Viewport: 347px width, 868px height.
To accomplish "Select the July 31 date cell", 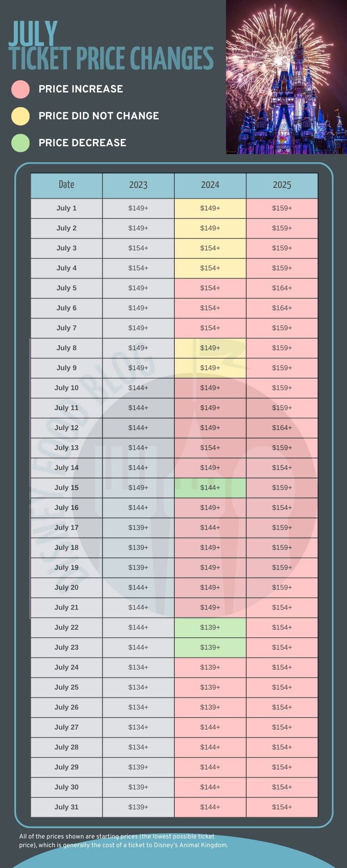I will 66,807.
